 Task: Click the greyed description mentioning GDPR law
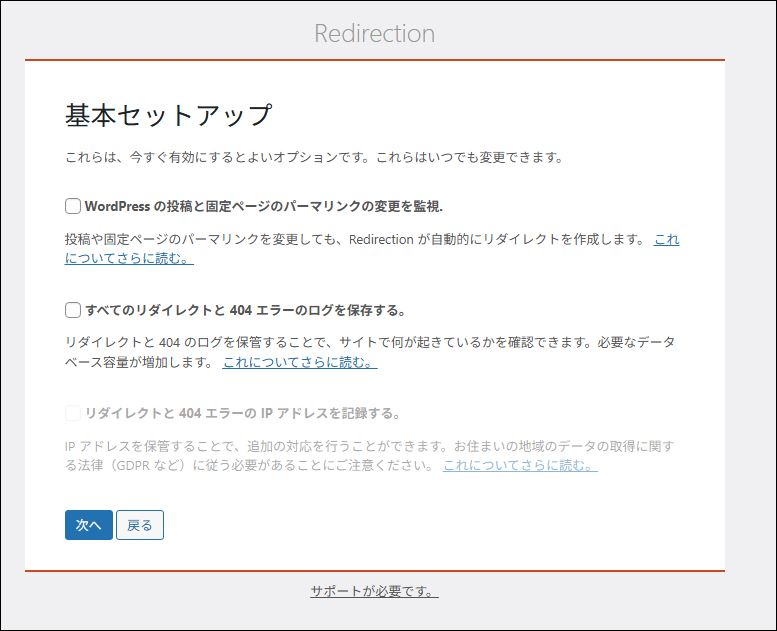(x=368, y=447)
